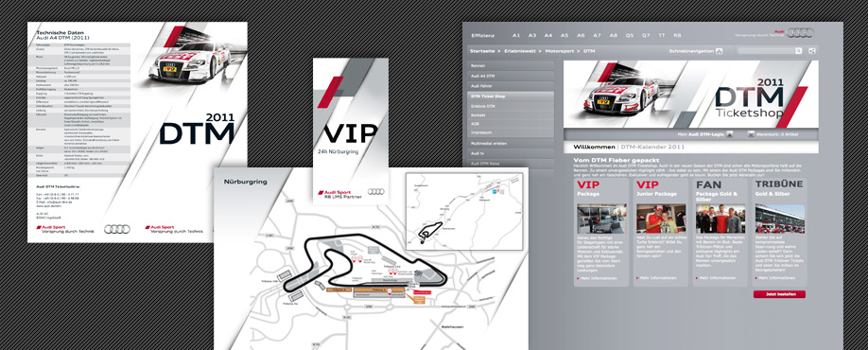Click the search input field

[766, 51]
